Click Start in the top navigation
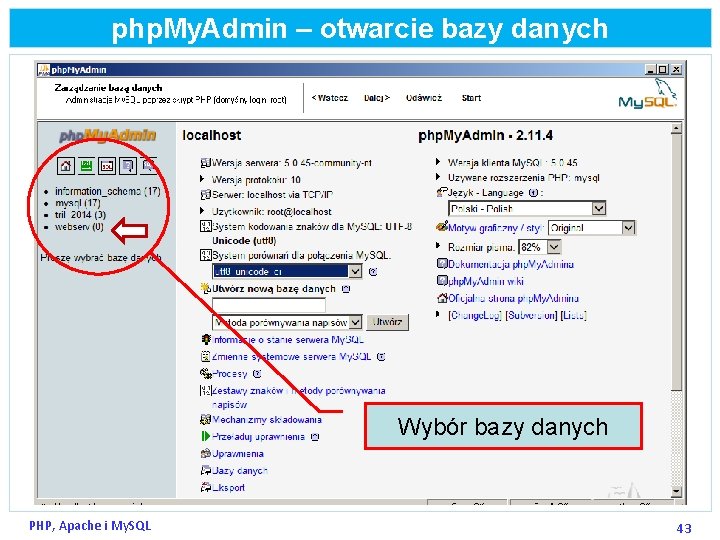 (471, 98)
